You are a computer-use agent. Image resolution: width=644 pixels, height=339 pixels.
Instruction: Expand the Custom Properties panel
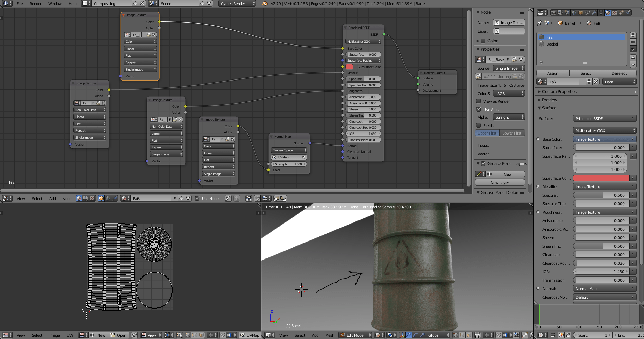559,92
